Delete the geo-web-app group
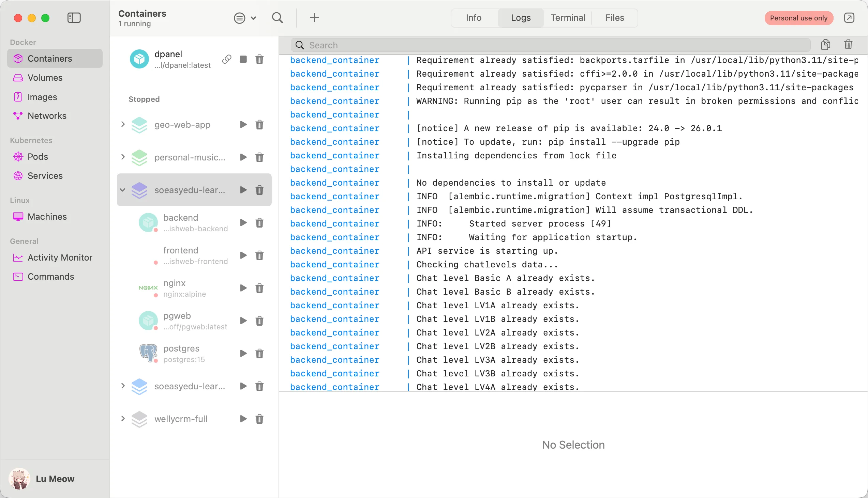 click(x=259, y=125)
